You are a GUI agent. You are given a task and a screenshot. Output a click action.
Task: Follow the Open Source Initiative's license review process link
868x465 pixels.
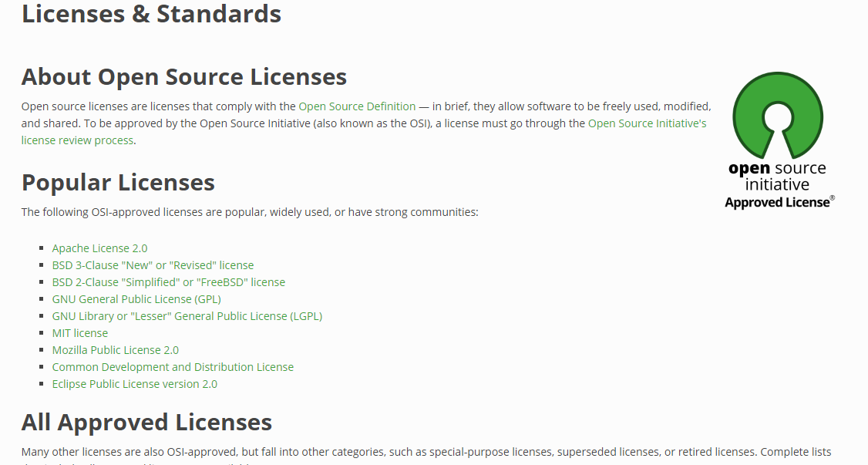coord(647,123)
